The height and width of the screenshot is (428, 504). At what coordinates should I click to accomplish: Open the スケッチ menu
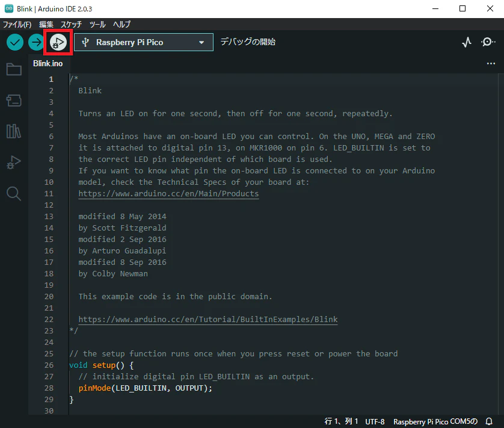(x=72, y=25)
